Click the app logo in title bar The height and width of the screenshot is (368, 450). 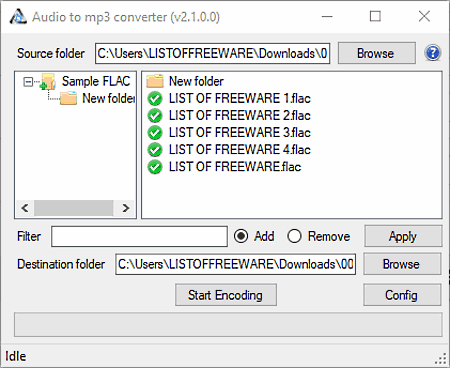point(18,17)
